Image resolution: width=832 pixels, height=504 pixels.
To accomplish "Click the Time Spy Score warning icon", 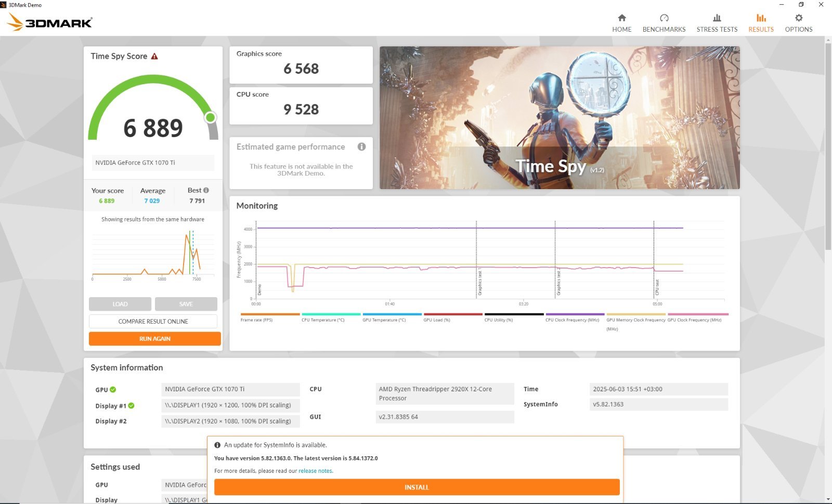I will [154, 56].
